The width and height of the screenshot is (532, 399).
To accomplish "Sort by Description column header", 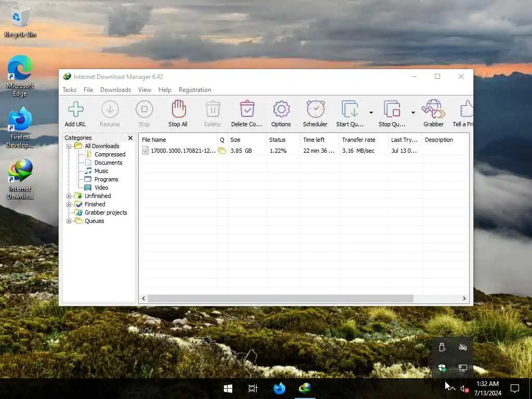I will point(445,140).
